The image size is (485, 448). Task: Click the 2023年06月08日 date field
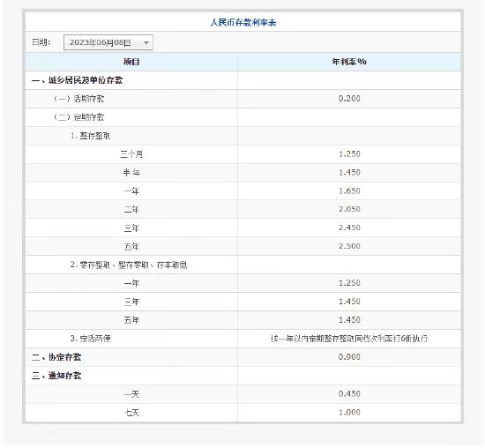[108, 42]
